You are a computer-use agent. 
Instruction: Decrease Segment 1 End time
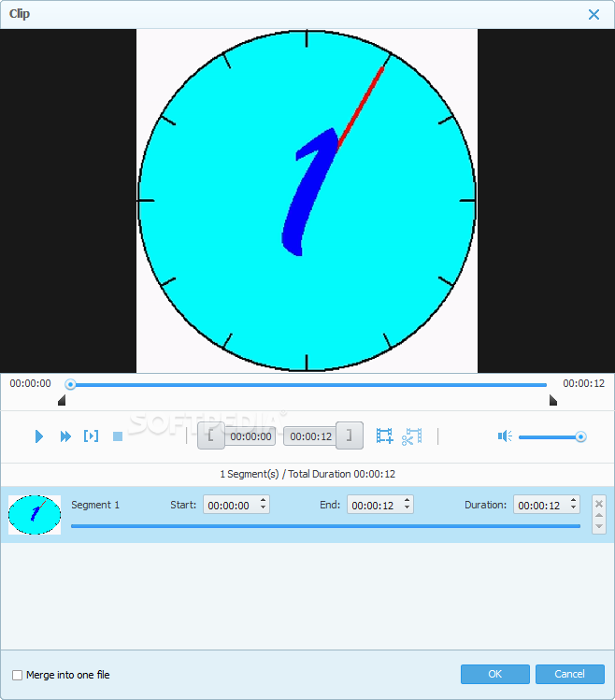(x=407, y=508)
